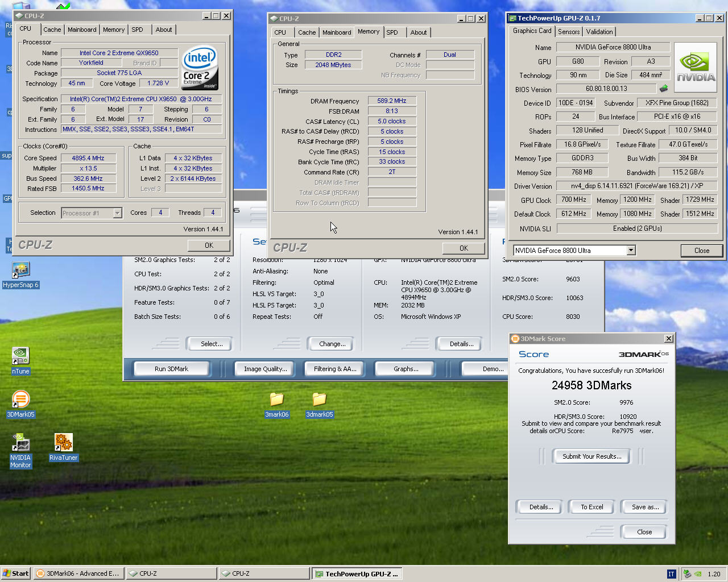The width and height of the screenshot is (728, 582).
Task: Close the 3DMark Score dialog with Close
Action: coord(644,532)
